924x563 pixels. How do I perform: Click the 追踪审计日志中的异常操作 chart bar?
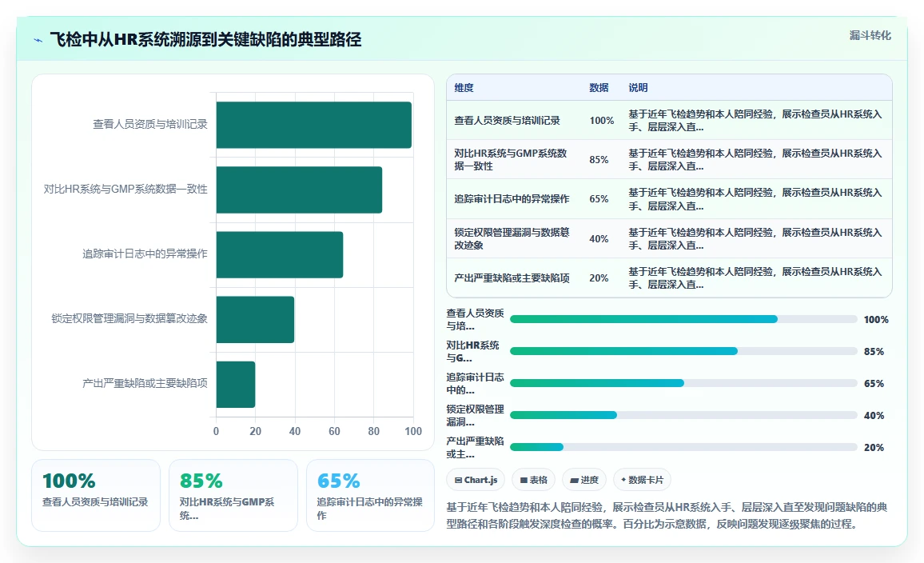(x=279, y=254)
